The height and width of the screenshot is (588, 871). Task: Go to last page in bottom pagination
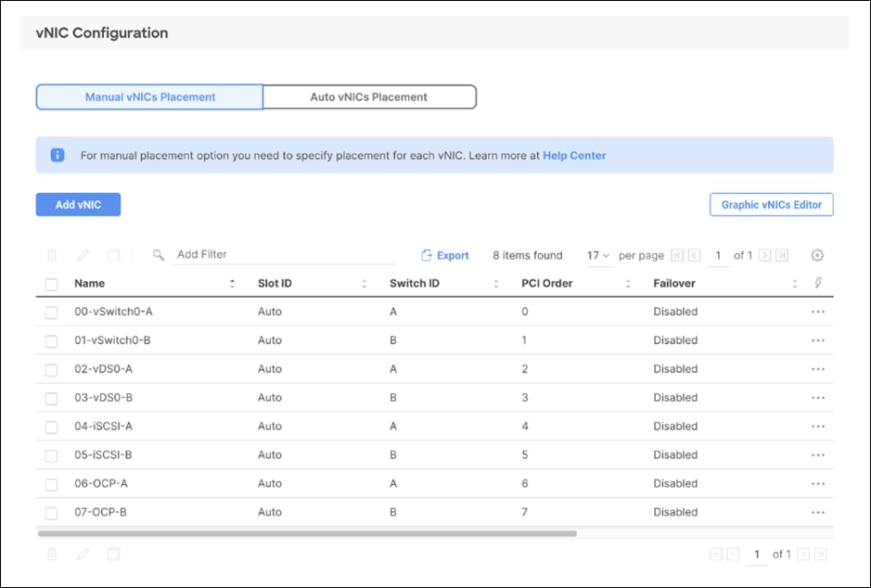(x=820, y=554)
